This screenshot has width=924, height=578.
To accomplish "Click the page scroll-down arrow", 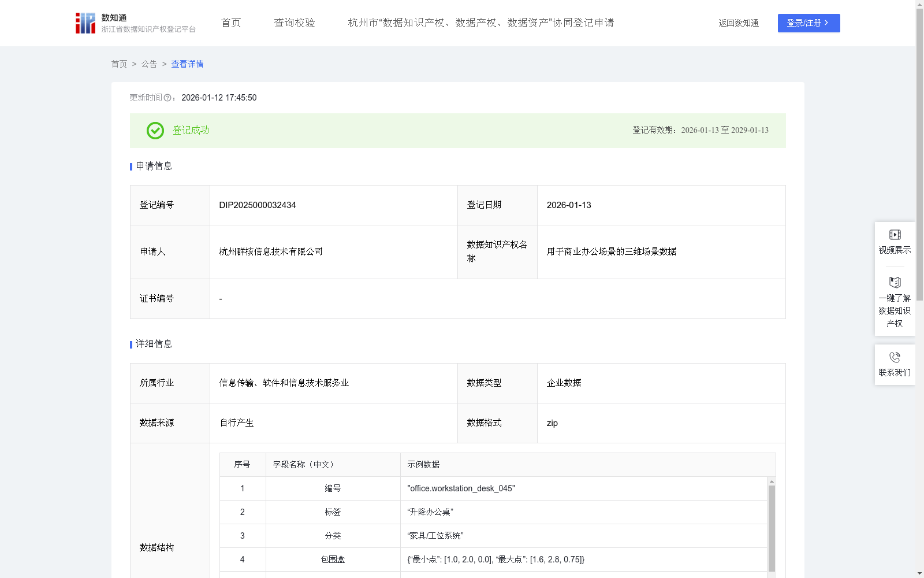I will [x=919, y=574].
